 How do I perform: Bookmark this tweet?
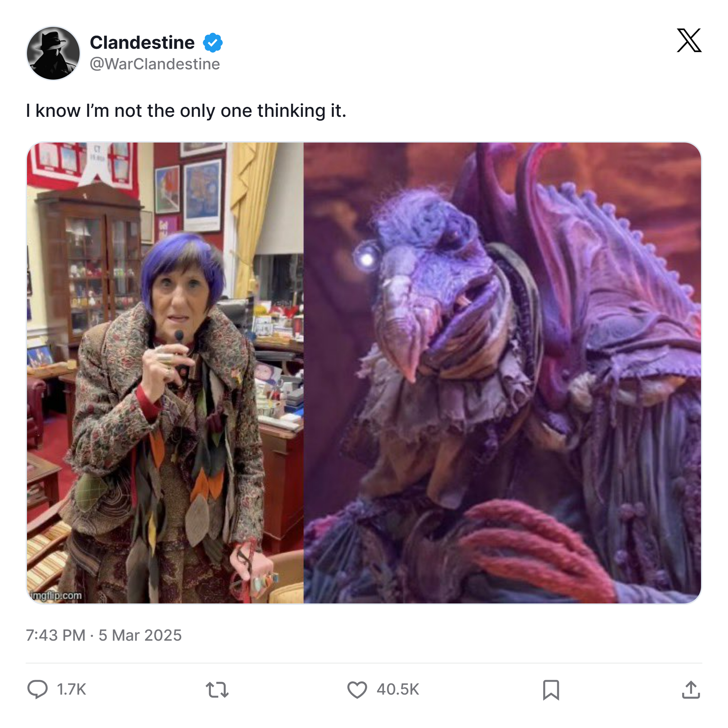[x=551, y=689]
